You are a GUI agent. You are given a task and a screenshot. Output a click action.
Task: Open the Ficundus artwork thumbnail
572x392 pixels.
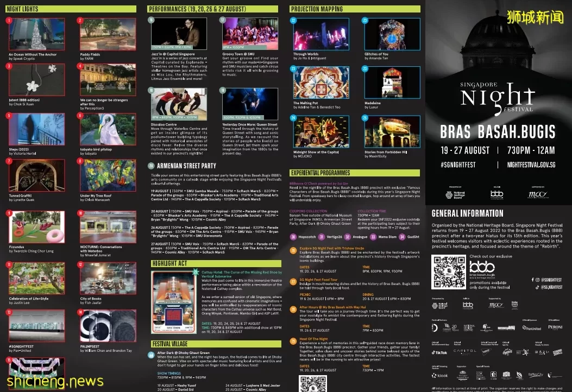[36, 227]
